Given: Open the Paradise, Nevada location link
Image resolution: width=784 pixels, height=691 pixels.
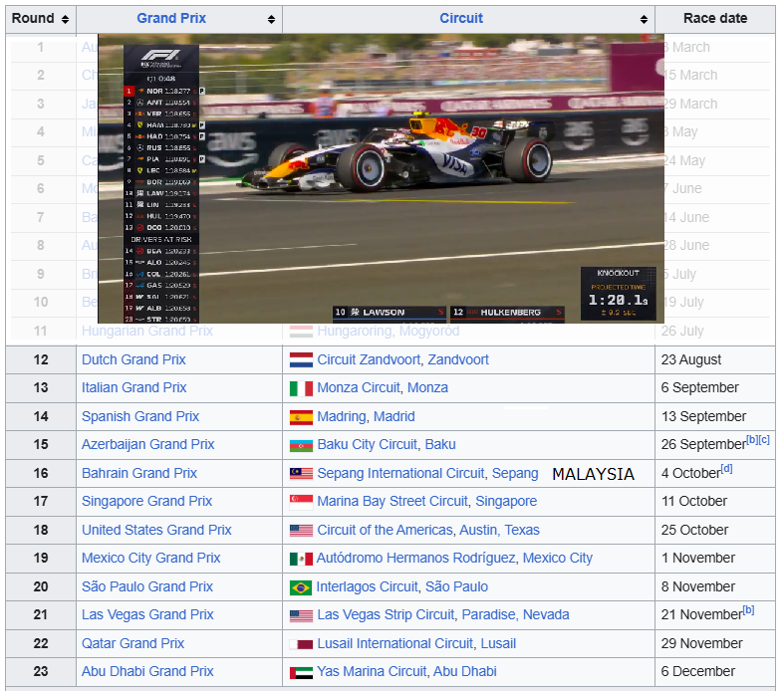Looking at the screenshot, I should [515, 614].
